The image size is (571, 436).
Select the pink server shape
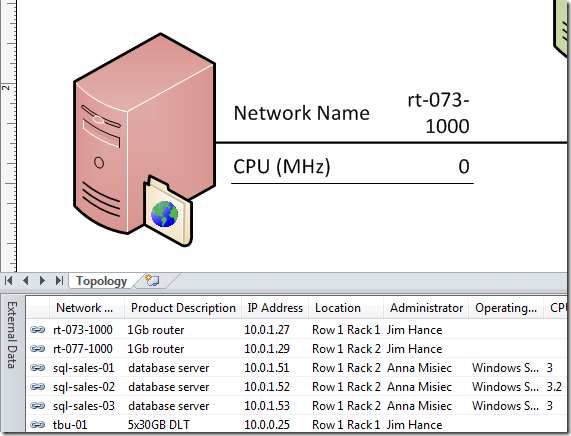click(145, 134)
